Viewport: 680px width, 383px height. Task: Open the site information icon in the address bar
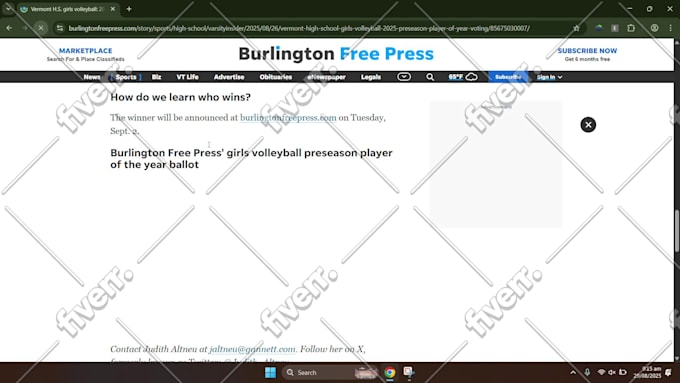click(60, 28)
